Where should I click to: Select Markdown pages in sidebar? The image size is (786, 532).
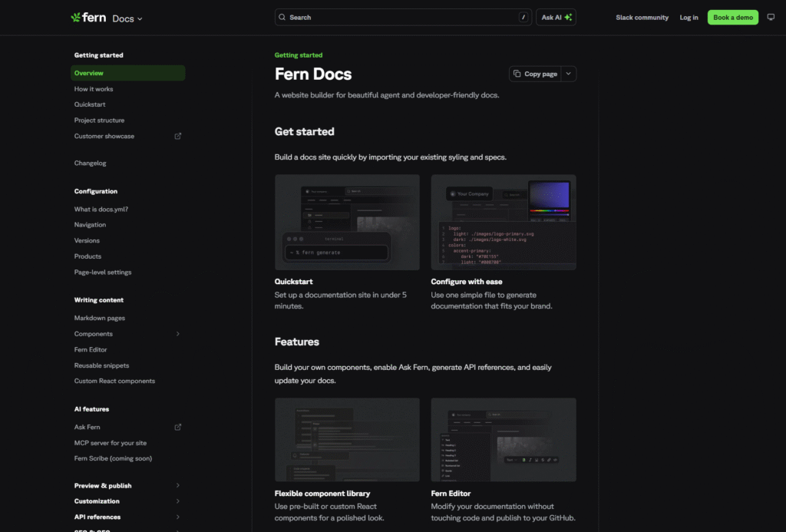click(x=100, y=318)
